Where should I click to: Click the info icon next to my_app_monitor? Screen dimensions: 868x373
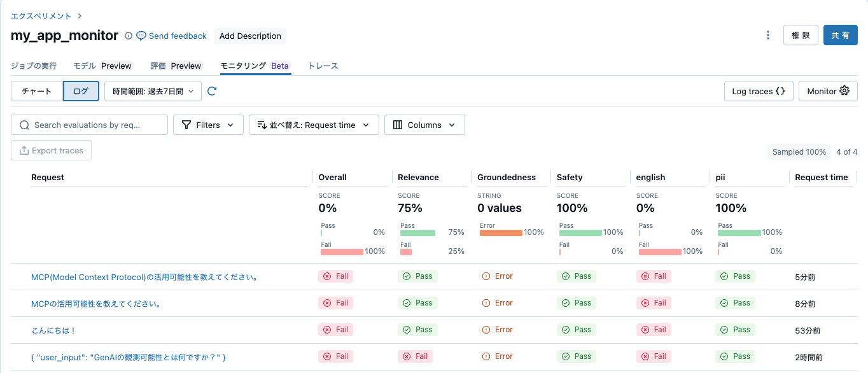129,36
